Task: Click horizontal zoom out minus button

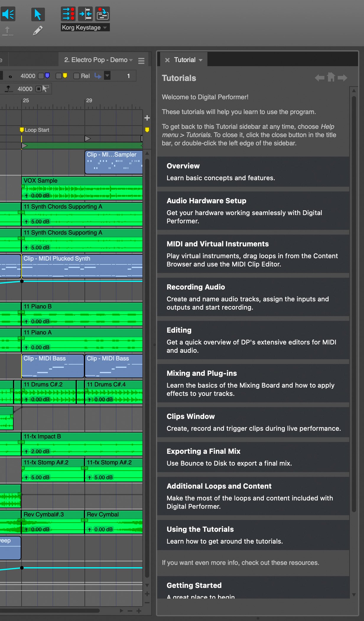Action: (x=130, y=611)
